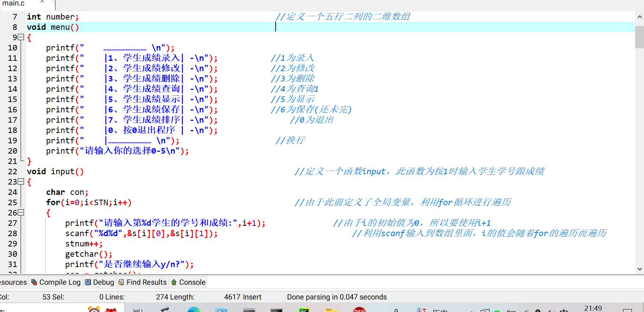Click the scanf("%d%d"...) statement on line 28
644x312 pixels.
pyautogui.click(x=141, y=234)
